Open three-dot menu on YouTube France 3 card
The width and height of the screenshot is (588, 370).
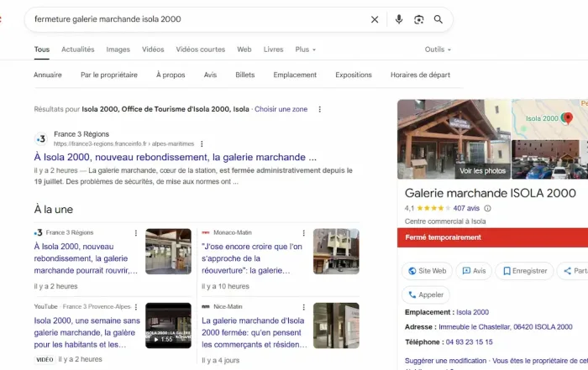pos(136,307)
